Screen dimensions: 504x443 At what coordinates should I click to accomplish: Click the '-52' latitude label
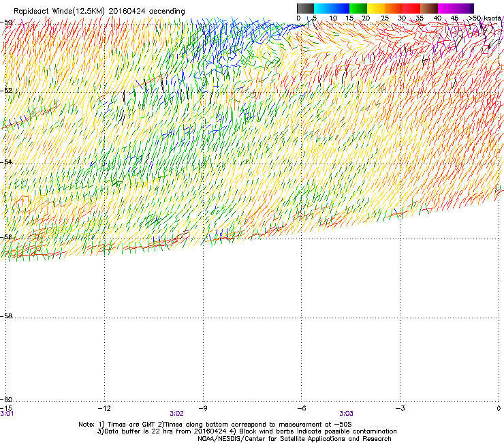[x=6, y=91]
